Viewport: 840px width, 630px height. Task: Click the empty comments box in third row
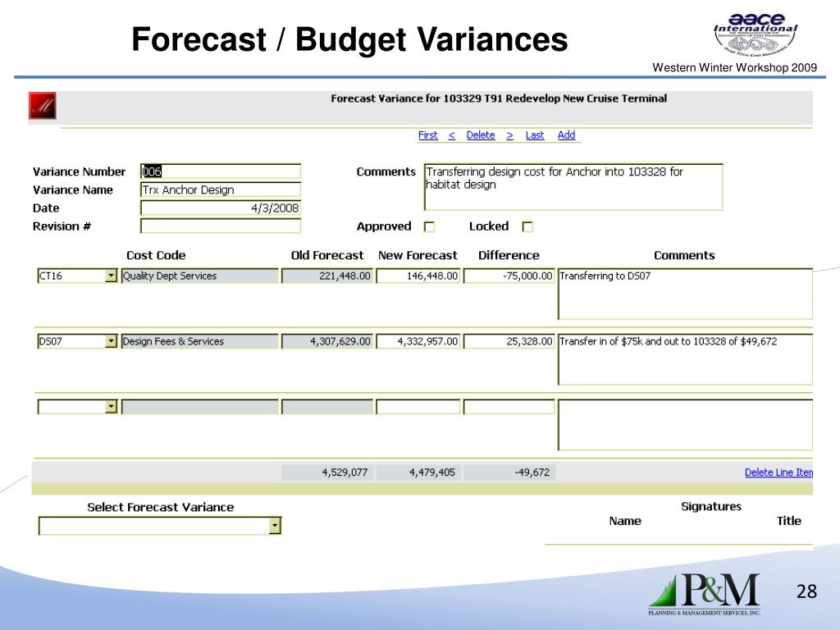click(685, 425)
